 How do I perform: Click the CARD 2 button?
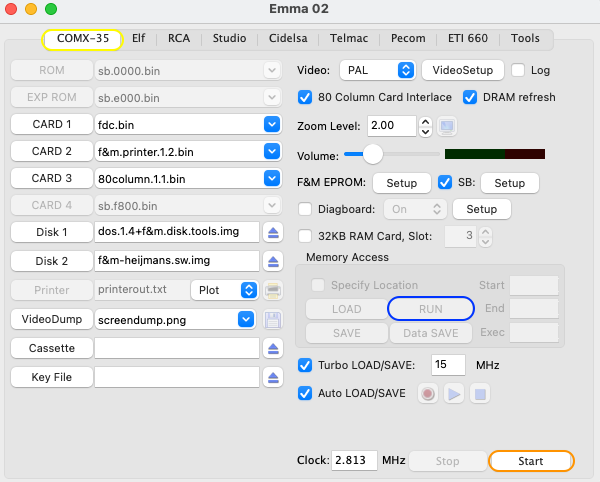[x=52, y=151]
